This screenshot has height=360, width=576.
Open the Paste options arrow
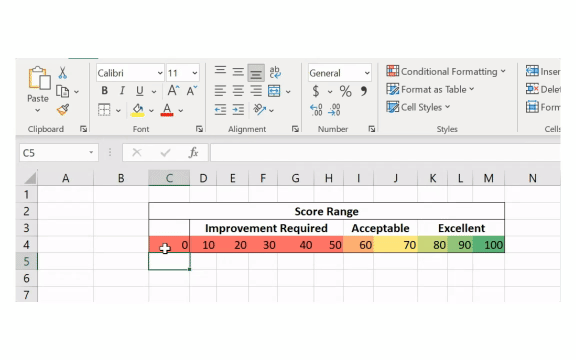coord(37,110)
